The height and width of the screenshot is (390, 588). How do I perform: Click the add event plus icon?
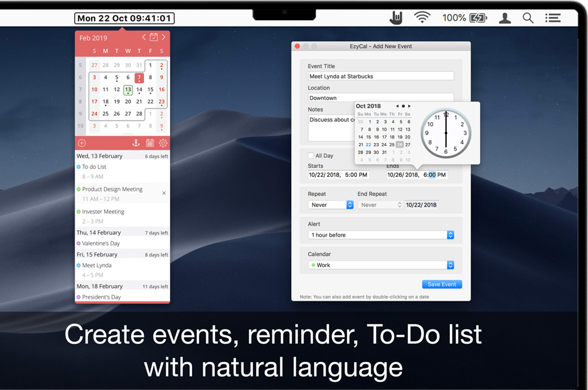pos(82,143)
